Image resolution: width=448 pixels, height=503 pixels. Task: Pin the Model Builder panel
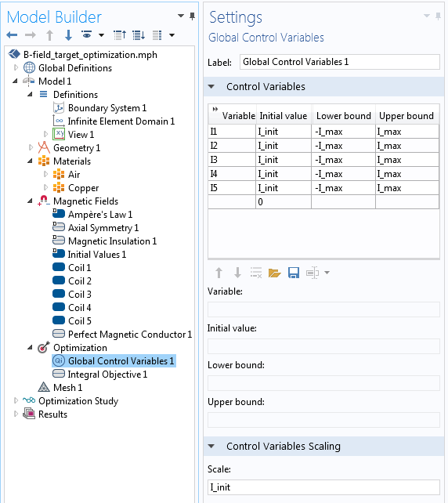point(192,16)
